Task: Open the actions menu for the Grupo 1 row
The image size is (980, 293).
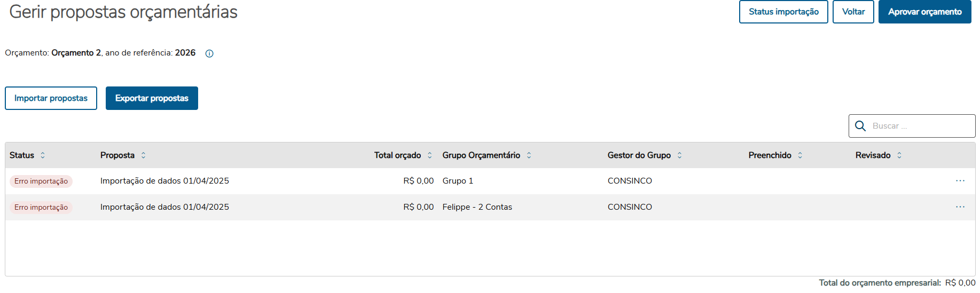Action: point(960,181)
